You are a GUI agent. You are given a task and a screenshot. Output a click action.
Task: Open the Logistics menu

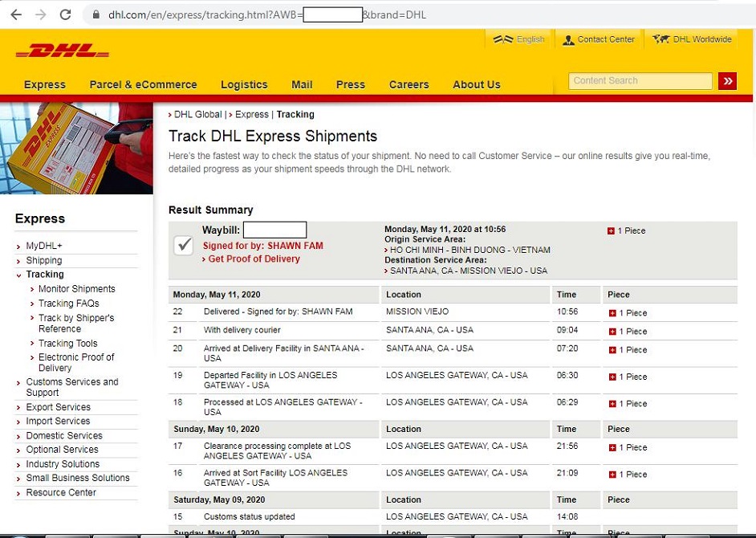tap(244, 84)
